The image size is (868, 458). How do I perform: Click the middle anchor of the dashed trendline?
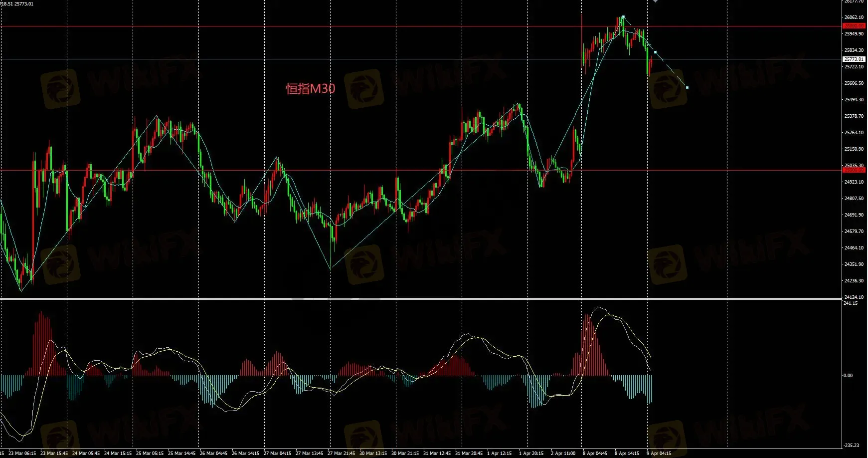(x=655, y=52)
